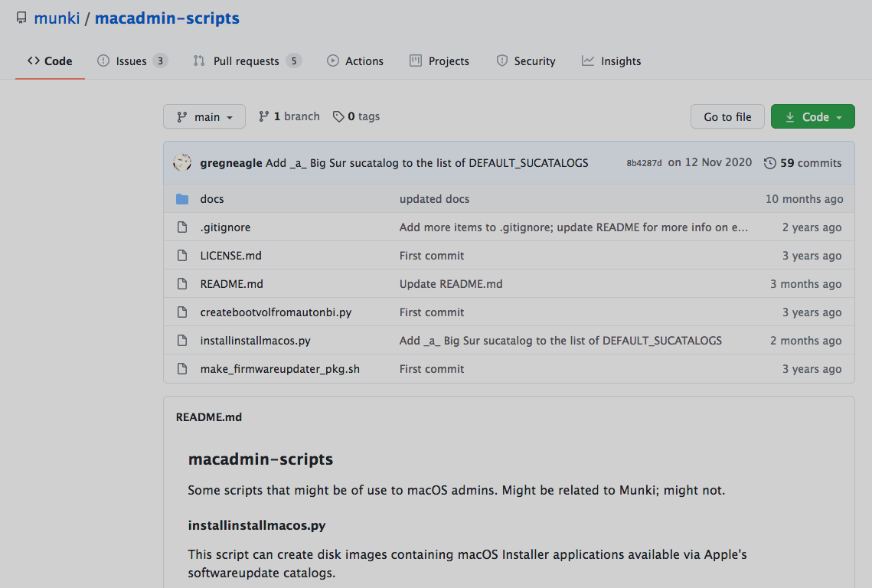Click the installinstallmacos.py README subheading
The width and height of the screenshot is (872, 588).
pos(256,525)
